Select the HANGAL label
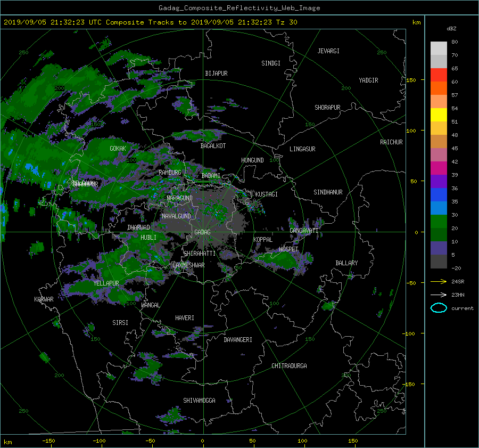Image resolution: width=479 pixels, height=448 pixels. click(x=150, y=305)
